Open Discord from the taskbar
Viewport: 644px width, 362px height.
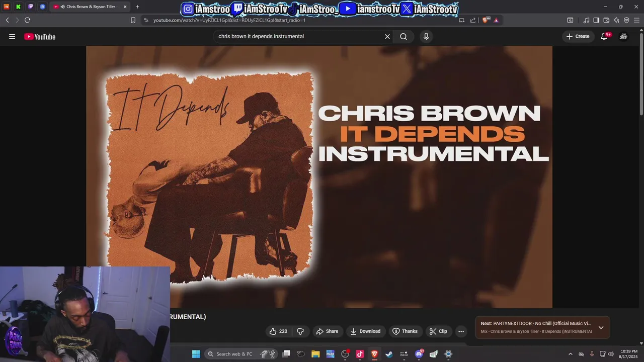419,354
